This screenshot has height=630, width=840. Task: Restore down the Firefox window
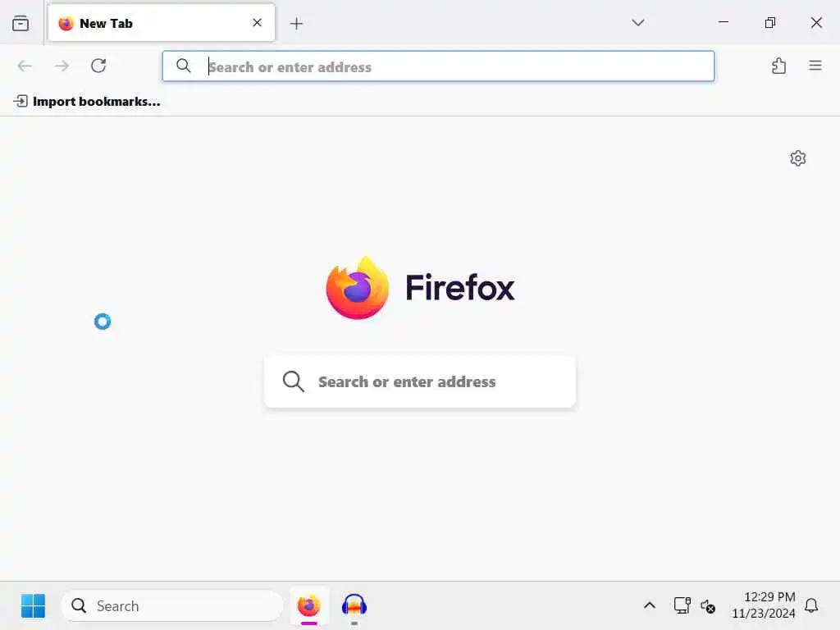(769, 22)
